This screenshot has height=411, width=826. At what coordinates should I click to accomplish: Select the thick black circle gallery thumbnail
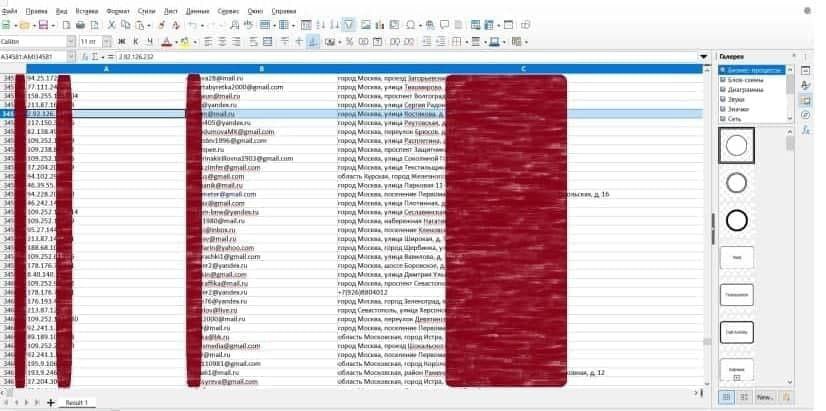coord(736,221)
